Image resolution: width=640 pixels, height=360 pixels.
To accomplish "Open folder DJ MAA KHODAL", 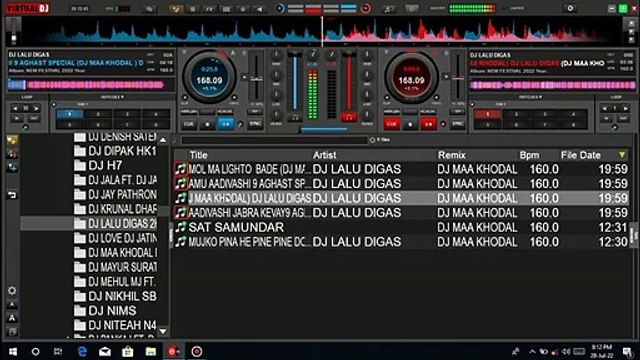I will (x=116, y=253).
